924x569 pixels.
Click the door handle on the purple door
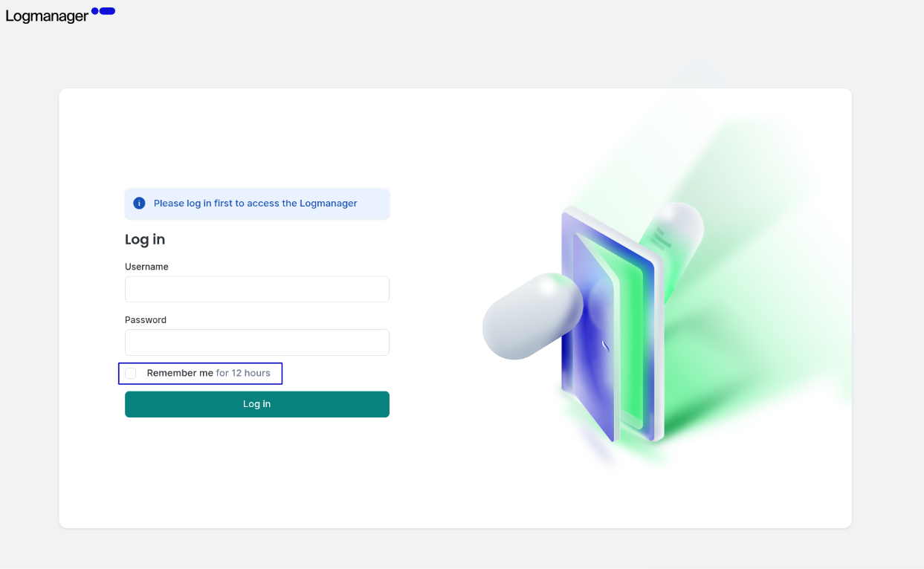point(604,344)
